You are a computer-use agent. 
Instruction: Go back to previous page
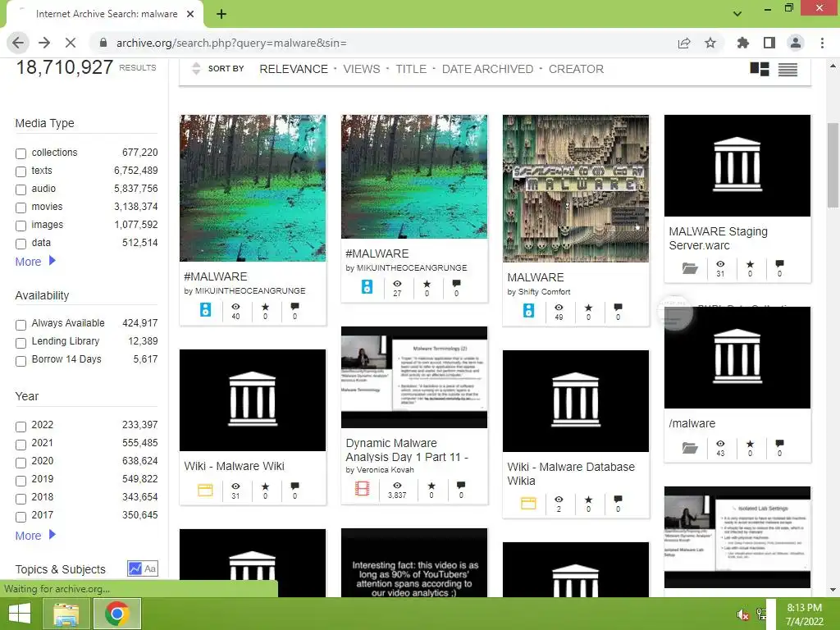coord(18,43)
